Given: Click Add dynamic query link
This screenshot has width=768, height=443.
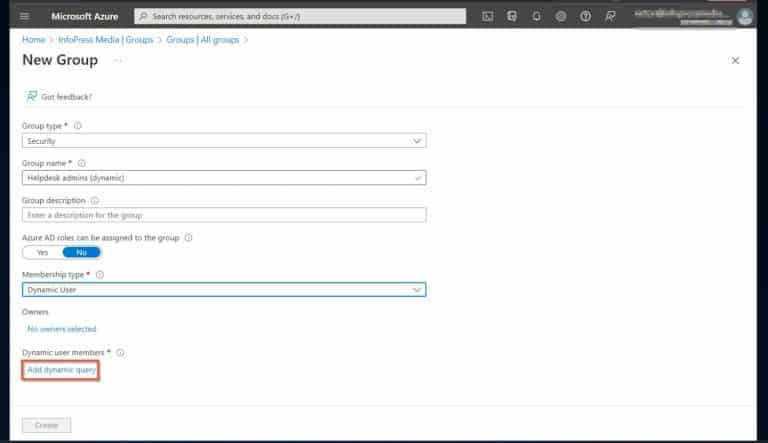Looking at the screenshot, I should (61, 370).
